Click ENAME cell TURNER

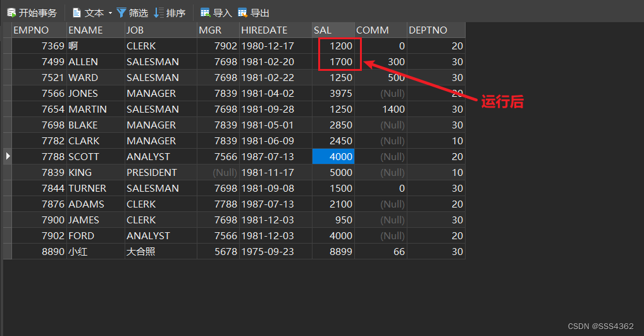pyautogui.click(x=96, y=188)
